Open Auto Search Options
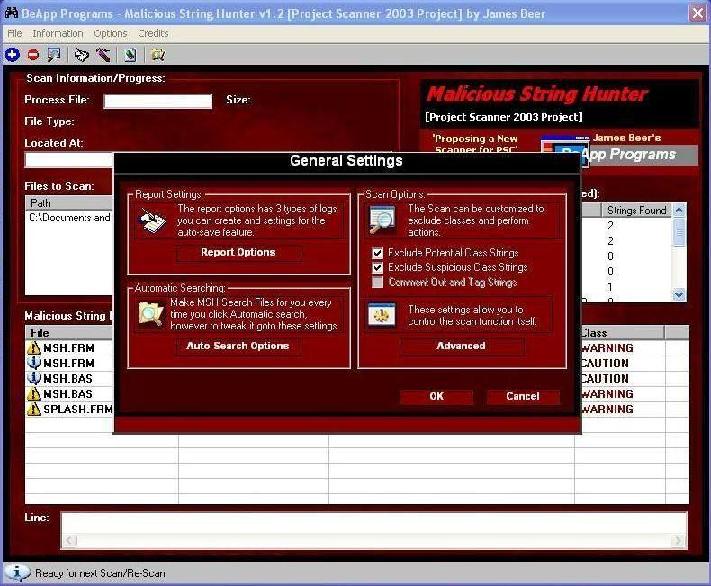Viewport: 711px width, 586px height. [238, 346]
